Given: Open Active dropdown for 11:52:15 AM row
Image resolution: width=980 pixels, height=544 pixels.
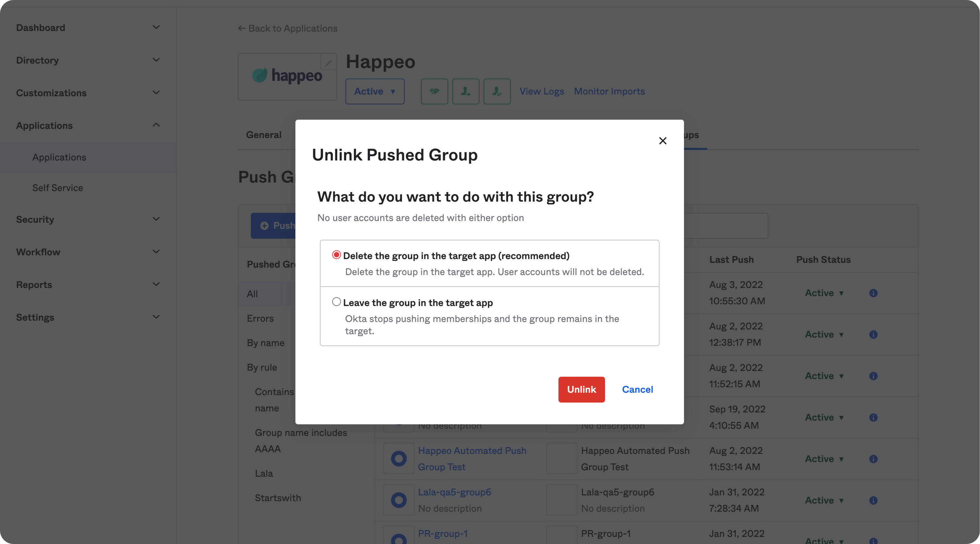Looking at the screenshot, I should point(824,376).
